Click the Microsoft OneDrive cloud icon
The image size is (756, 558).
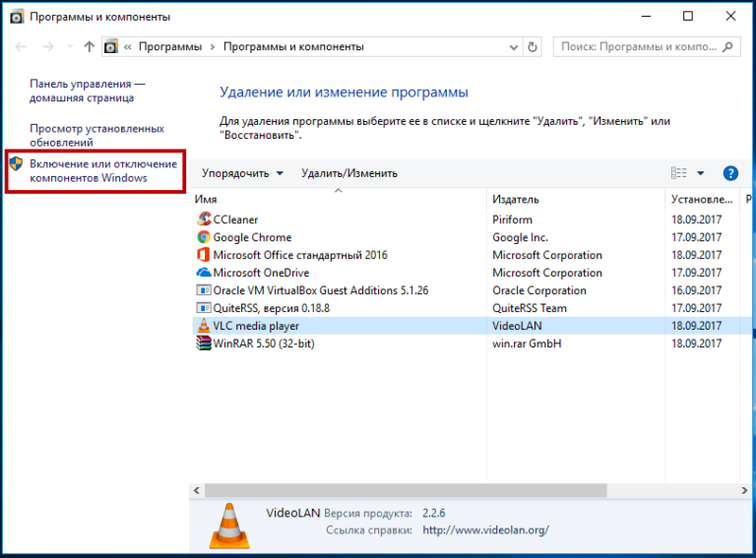tap(204, 273)
